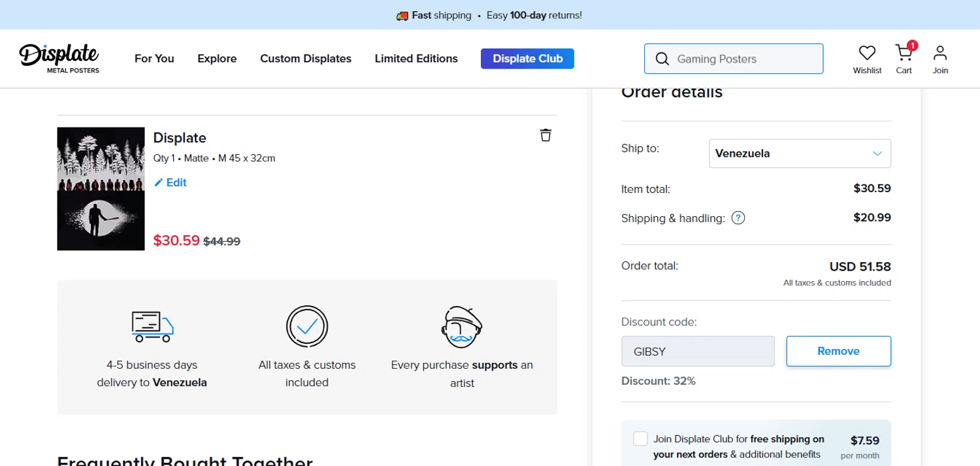
Task: Click the Displate Club button
Action: pos(527,59)
